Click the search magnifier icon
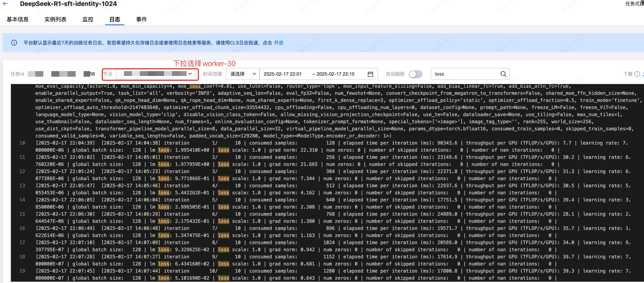 click(x=503, y=74)
